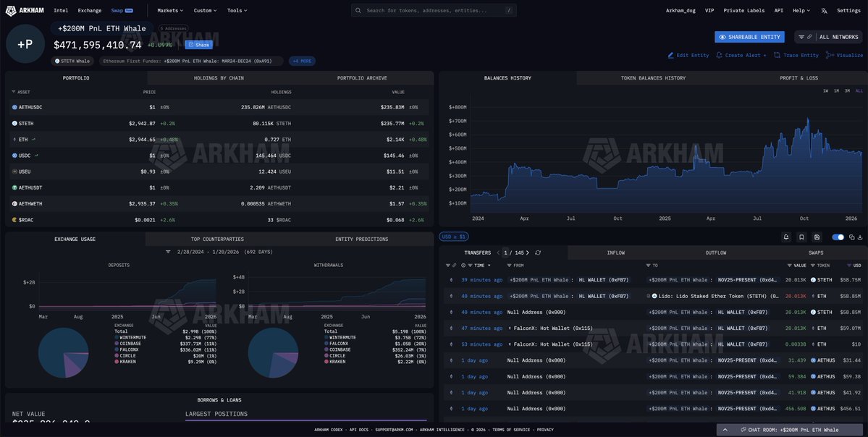Viewport: 868px width, 437px height.
Task: Select the 1W chart time range
Action: pos(825,90)
